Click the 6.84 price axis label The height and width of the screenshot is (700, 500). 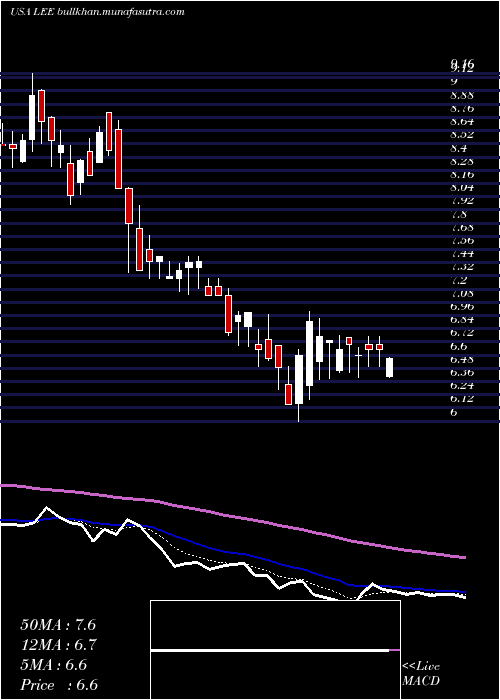pyautogui.click(x=462, y=320)
